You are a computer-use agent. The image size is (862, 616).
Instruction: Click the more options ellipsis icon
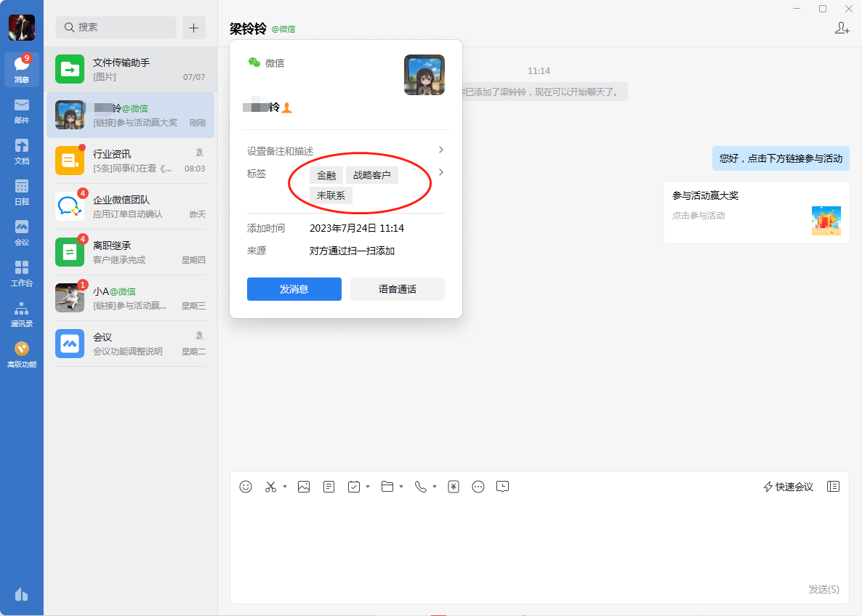point(478,487)
